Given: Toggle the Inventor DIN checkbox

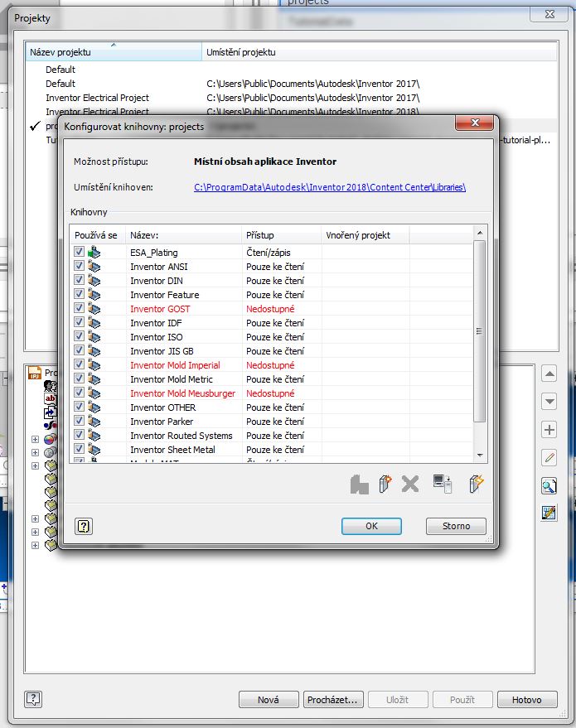Looking at the screenshot, I should pyautogui.click(x=79, y=279).
